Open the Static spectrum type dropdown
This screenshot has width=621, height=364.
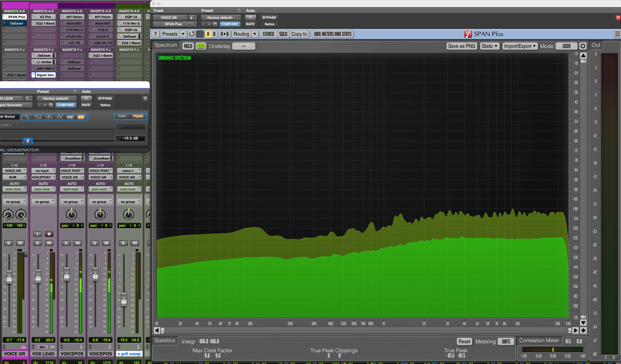pyautogui.click(x=489, y=46)
